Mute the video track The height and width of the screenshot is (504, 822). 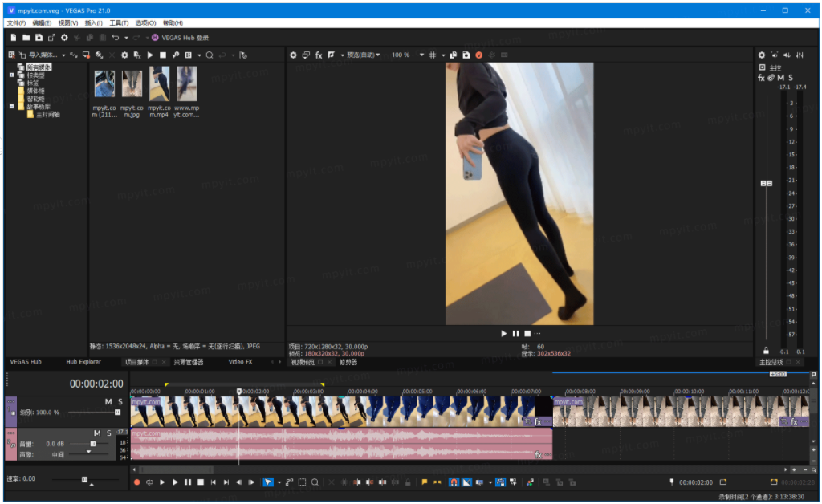108,402
